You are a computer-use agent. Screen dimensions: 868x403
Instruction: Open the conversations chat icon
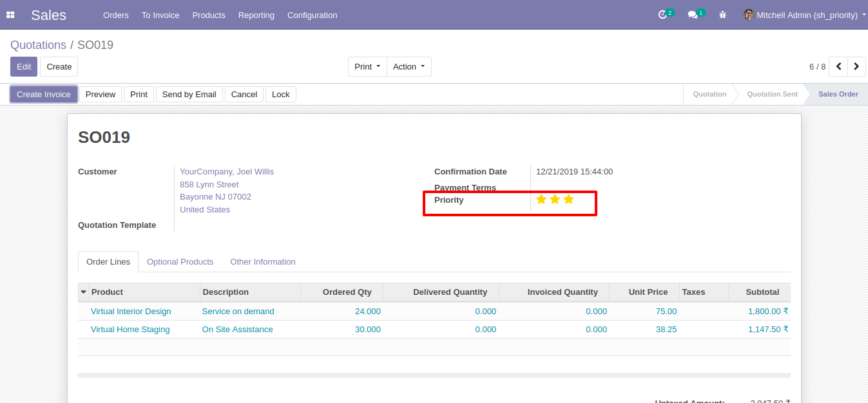(x=693, y=15)
